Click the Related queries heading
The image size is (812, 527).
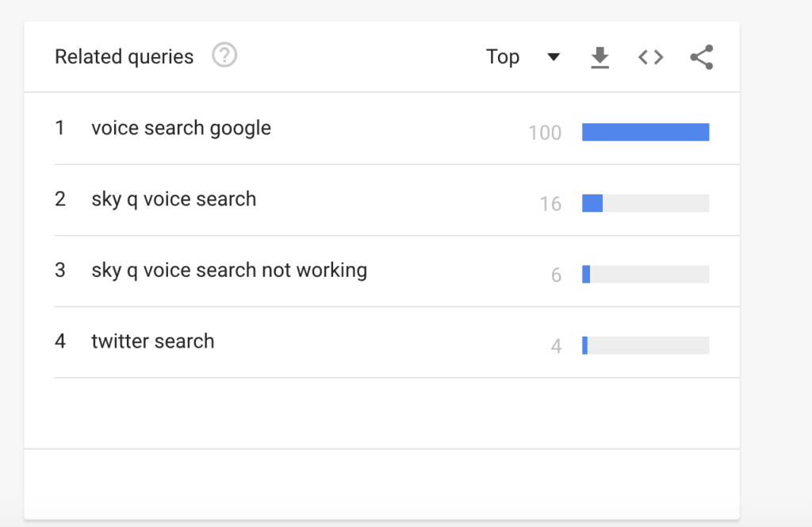pos(124,57)
